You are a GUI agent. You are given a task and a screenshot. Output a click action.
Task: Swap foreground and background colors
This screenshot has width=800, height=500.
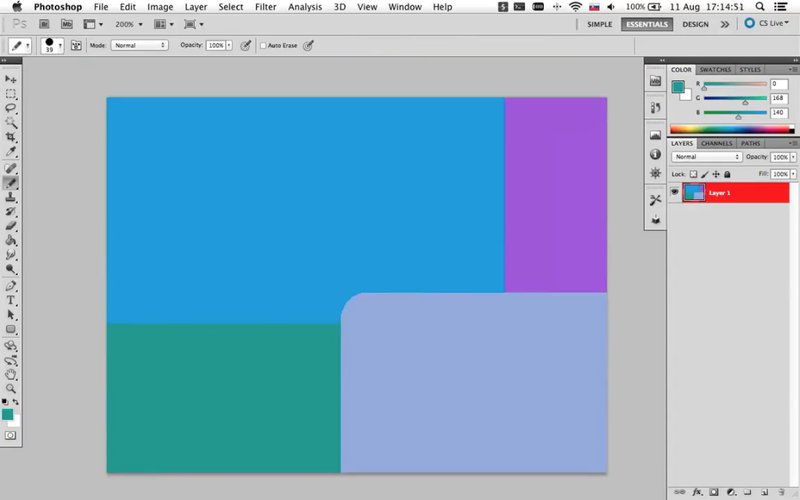(16, 402)
